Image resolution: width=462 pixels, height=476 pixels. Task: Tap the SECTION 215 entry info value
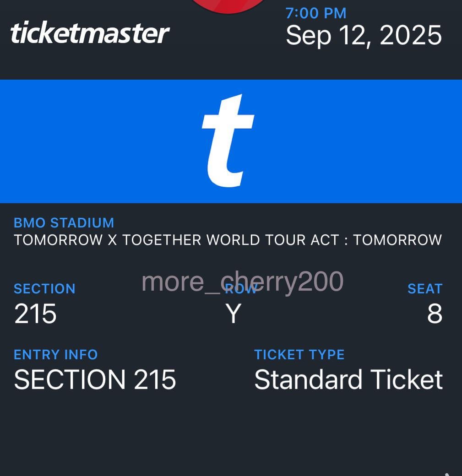coord(95,380)
